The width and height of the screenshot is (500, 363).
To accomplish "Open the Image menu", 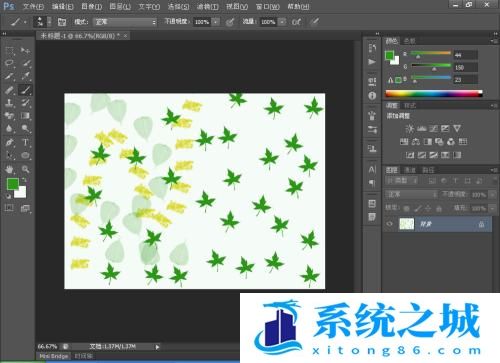I will coord(92,7).
